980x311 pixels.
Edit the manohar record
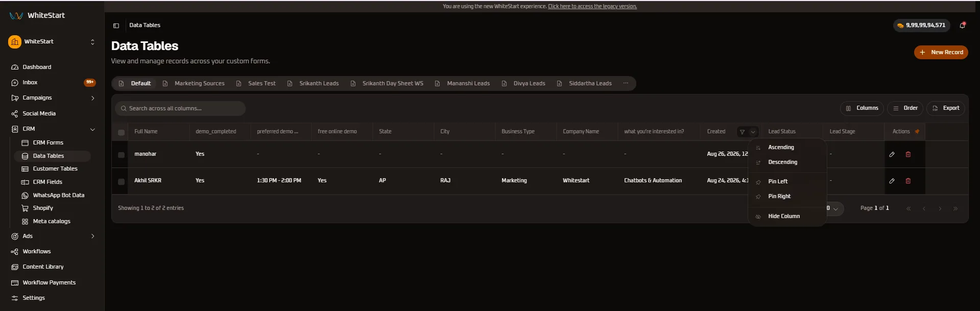tap(892, 154)
